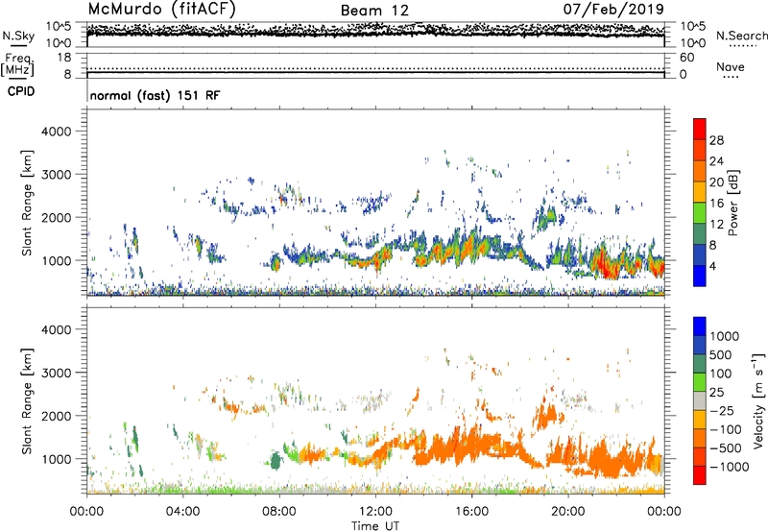Click the "3000" tick of velocity panel
This screenshot has height=532, width=768.
[x=56, y=373]
